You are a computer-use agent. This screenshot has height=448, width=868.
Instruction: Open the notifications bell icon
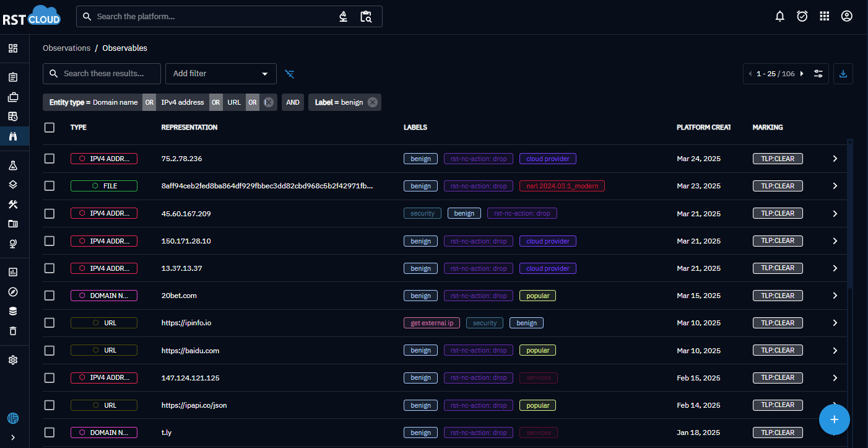point(780,17)
